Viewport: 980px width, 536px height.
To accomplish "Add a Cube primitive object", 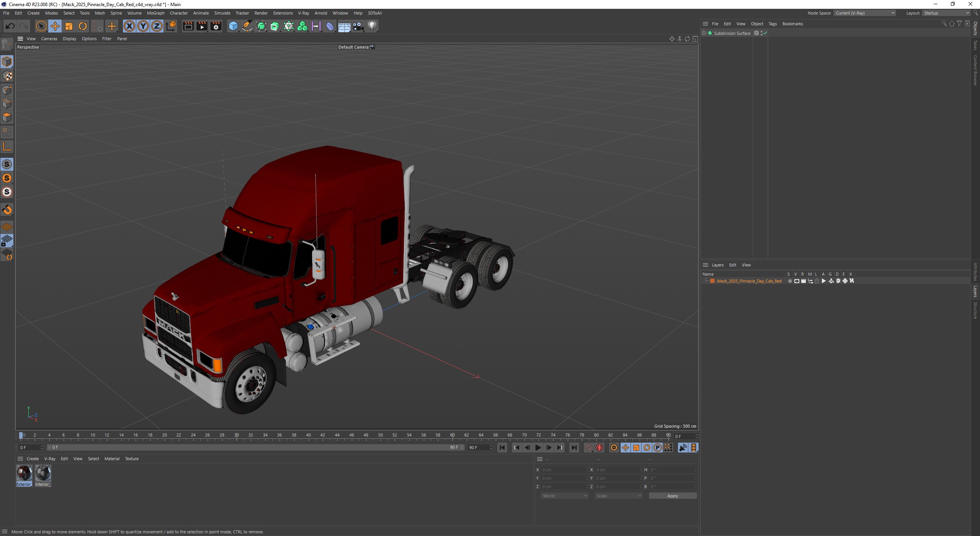I will (x=233, y=26).
